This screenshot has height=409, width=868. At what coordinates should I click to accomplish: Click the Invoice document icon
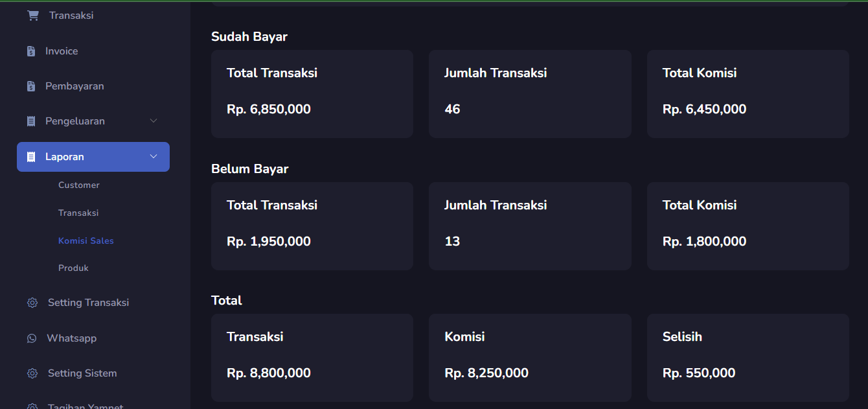tap(31, 51)
